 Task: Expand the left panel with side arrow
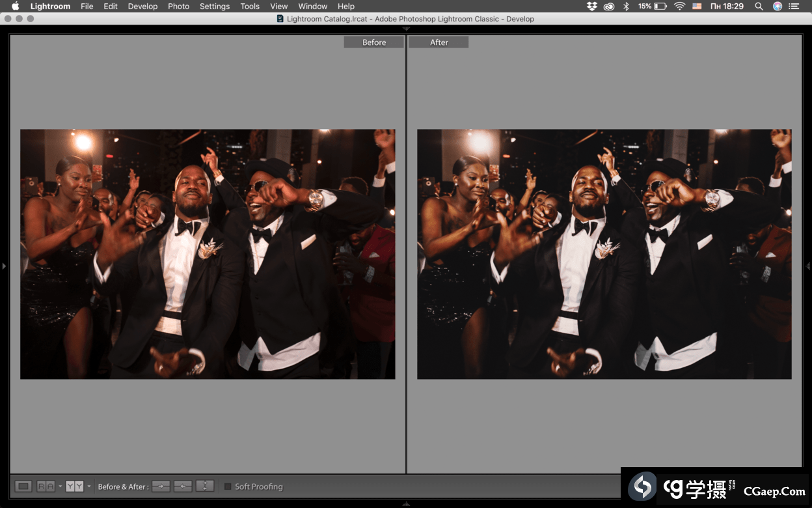click(4, 266)
